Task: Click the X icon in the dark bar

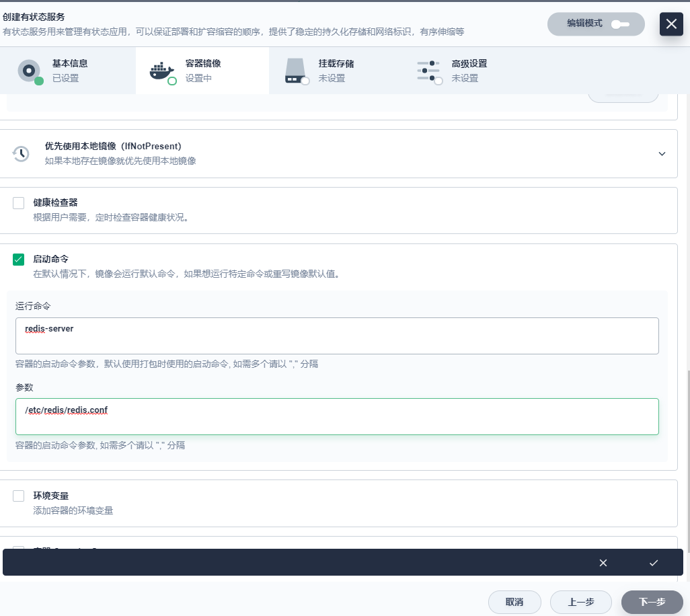Action: 603,563
